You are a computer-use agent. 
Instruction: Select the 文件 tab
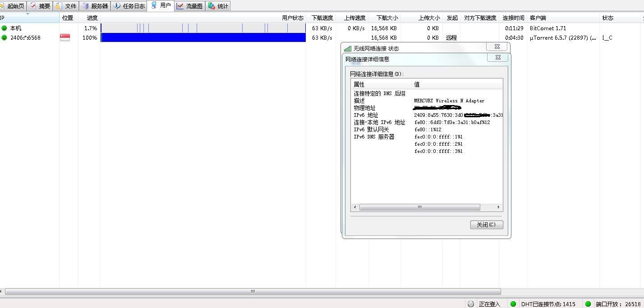pyautogui.click(x=66, y=6)
